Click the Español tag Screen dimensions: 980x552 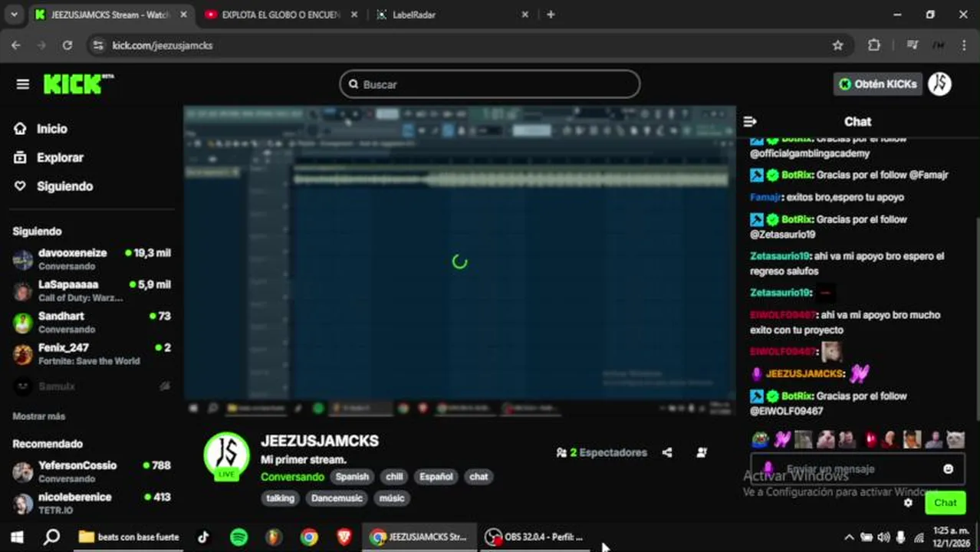coord(436,477)
